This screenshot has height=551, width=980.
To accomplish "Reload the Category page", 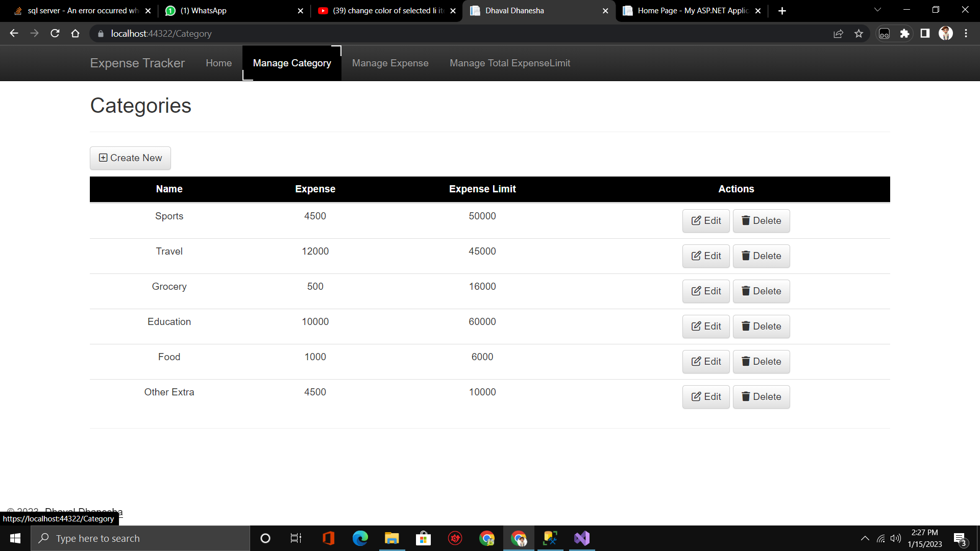I will click(x=55, y=33).
